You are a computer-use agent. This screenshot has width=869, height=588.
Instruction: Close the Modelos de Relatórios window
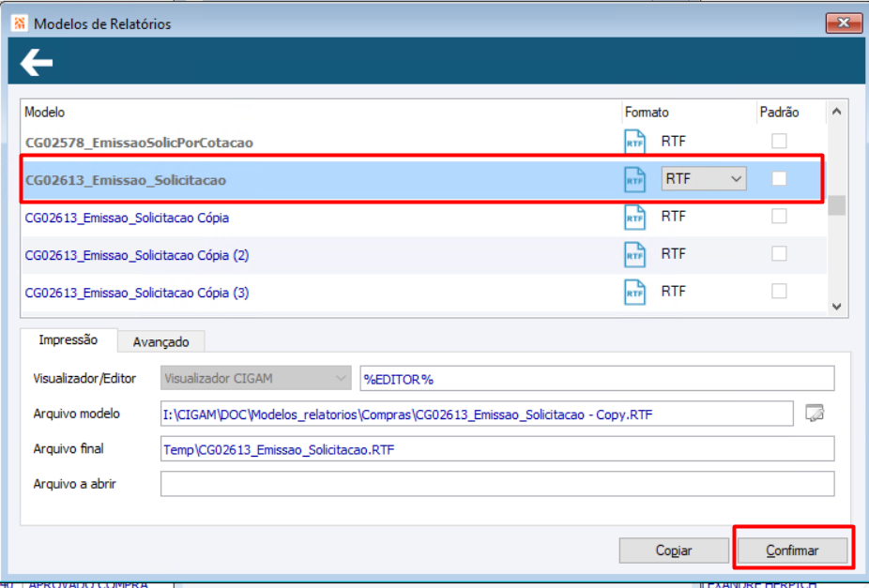[x=844, y=23]
